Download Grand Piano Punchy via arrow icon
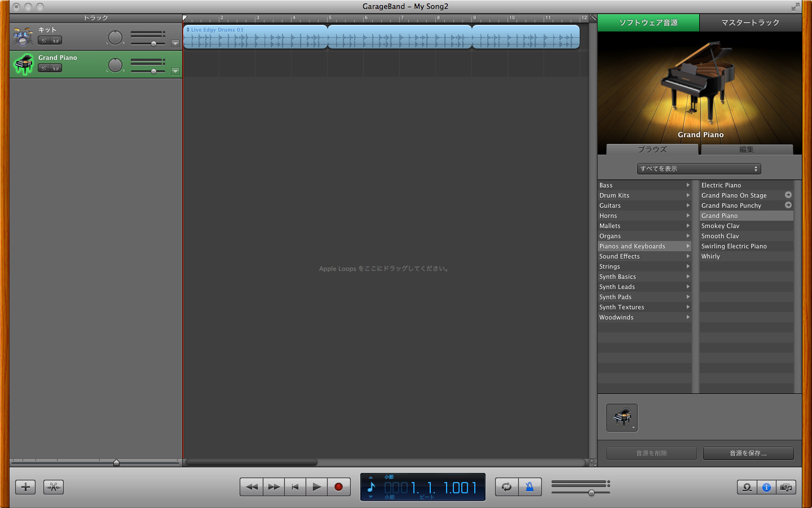 point(788,205)
